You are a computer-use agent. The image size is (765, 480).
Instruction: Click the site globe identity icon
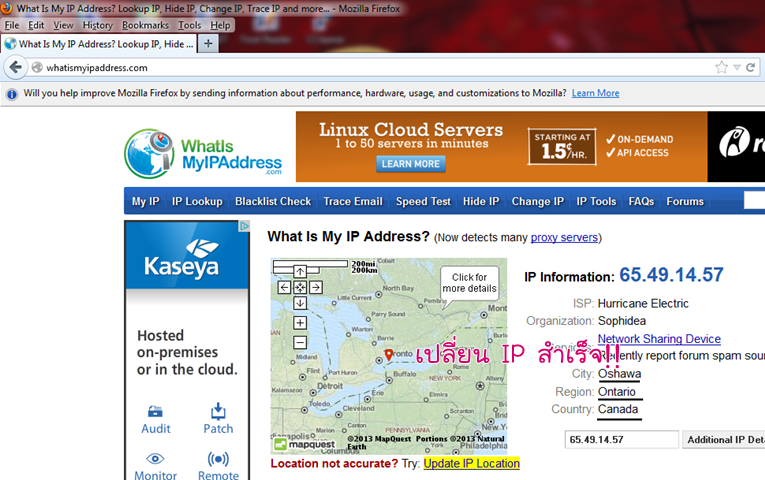(x=37, y=67)
